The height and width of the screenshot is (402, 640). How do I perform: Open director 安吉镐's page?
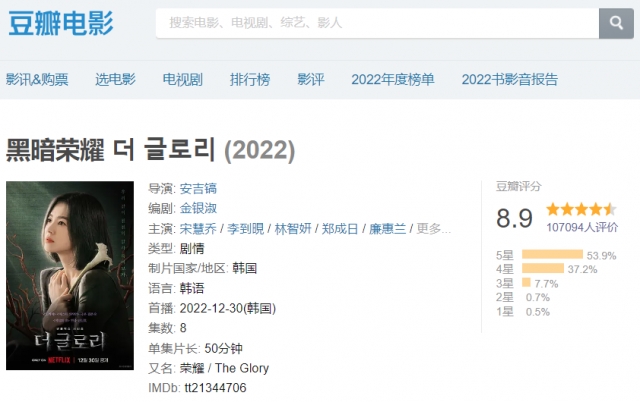point(198,189)
